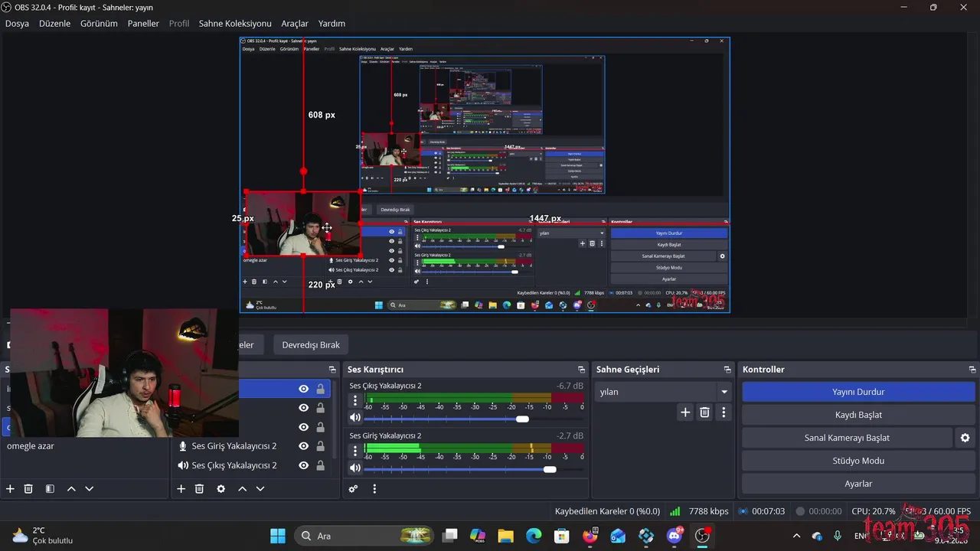Screen dimensions: 980x551
Task: Open the Araçlar menu
Action: pos(295,24)
